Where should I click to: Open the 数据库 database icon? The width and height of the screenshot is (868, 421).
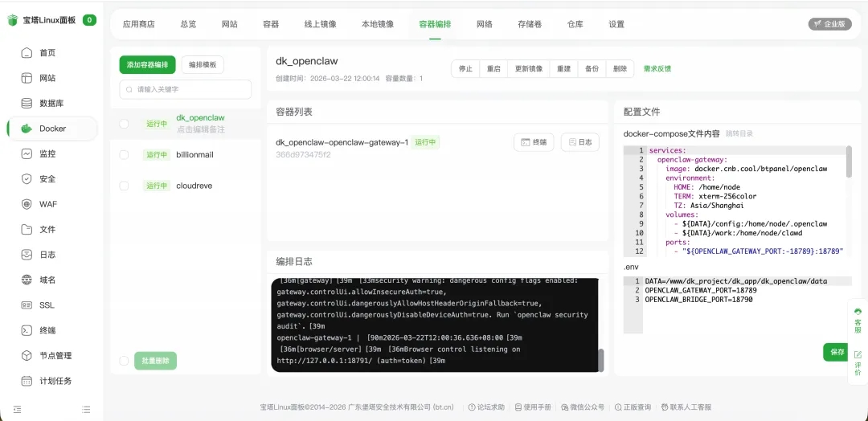[x=27, y=104]
